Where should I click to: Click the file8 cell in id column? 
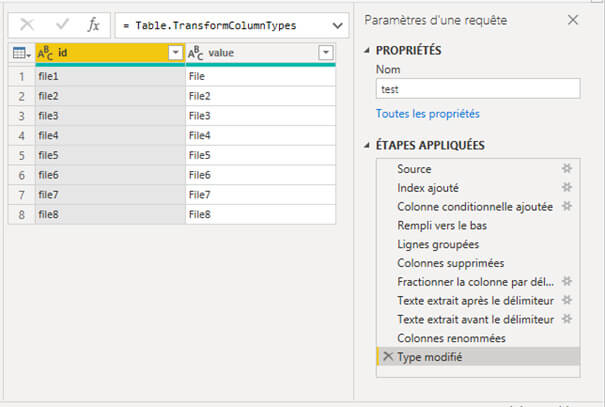(110, 214)
